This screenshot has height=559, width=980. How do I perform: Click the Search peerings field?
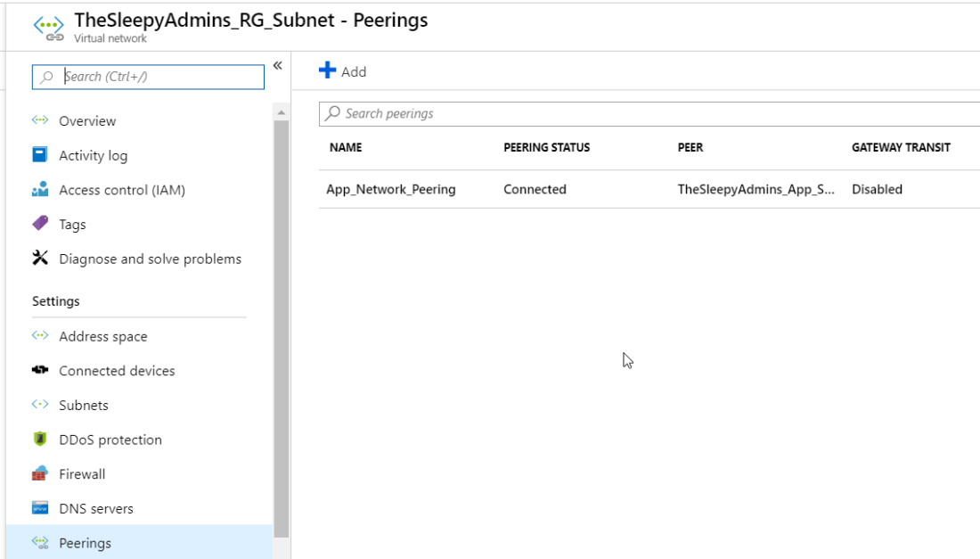coord(650,113)
